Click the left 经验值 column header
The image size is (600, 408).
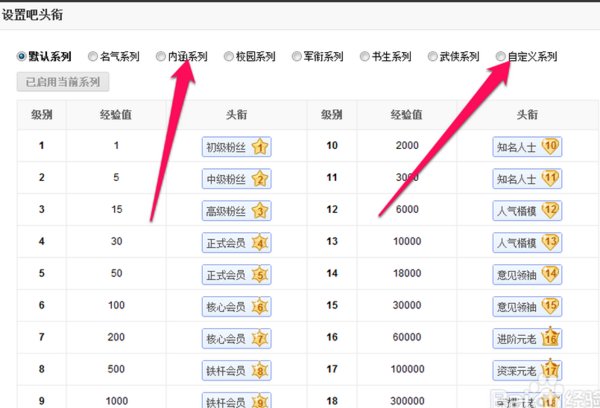coord(116,114)
